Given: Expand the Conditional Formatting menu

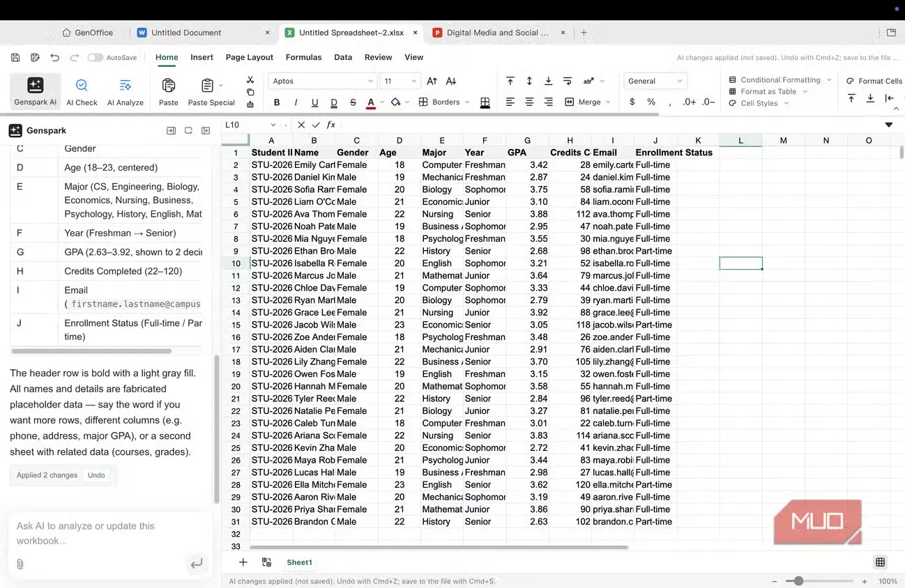Looking at the screenshot, I should (x=780, y=79).
